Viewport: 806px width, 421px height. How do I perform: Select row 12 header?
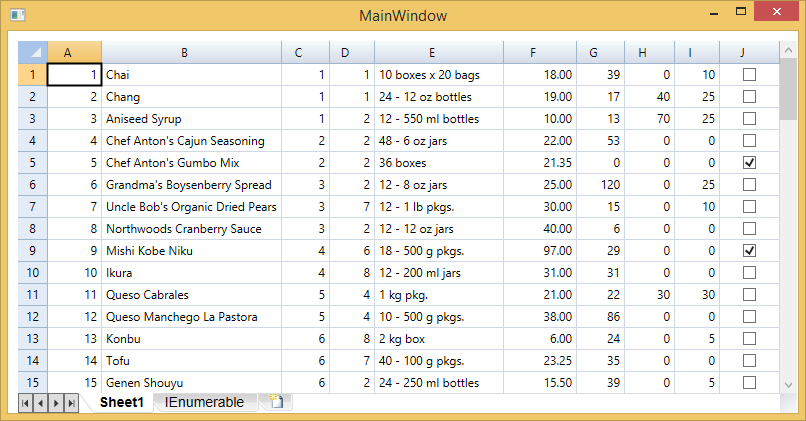coord(33,317)
